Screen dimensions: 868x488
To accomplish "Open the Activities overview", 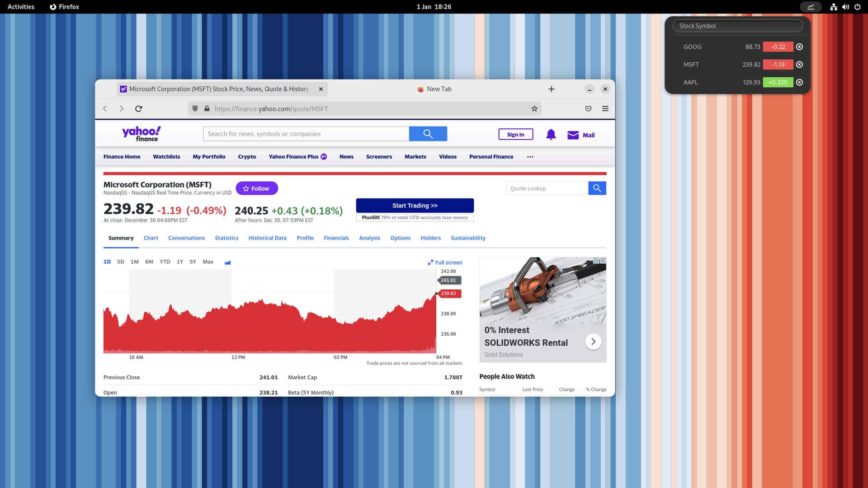I will point(21,7).
